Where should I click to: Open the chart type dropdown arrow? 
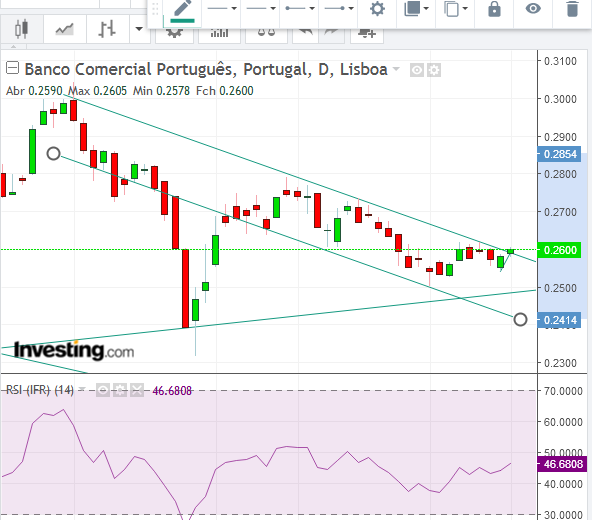coord(139,29)
